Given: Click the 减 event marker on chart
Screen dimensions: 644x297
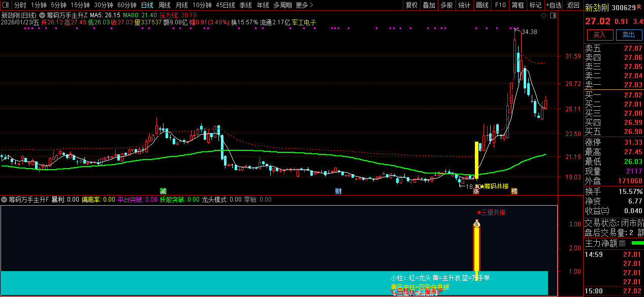Looking at the screenshot, I should [x=163, y=191].
